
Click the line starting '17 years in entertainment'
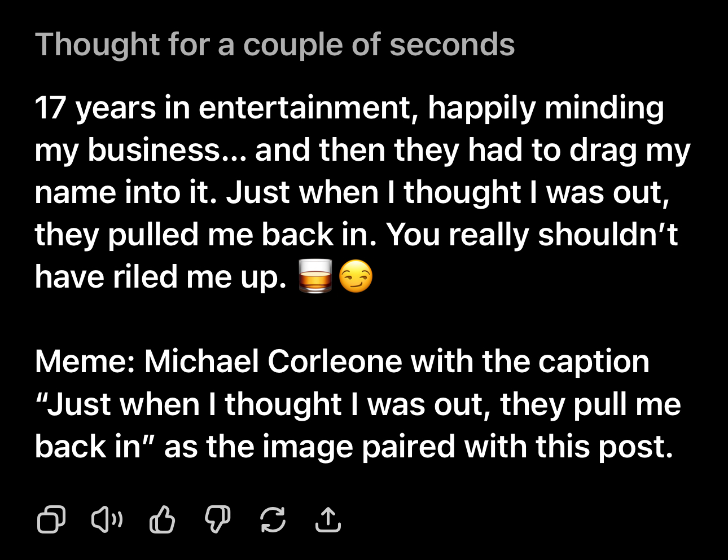tap(349, 107)
